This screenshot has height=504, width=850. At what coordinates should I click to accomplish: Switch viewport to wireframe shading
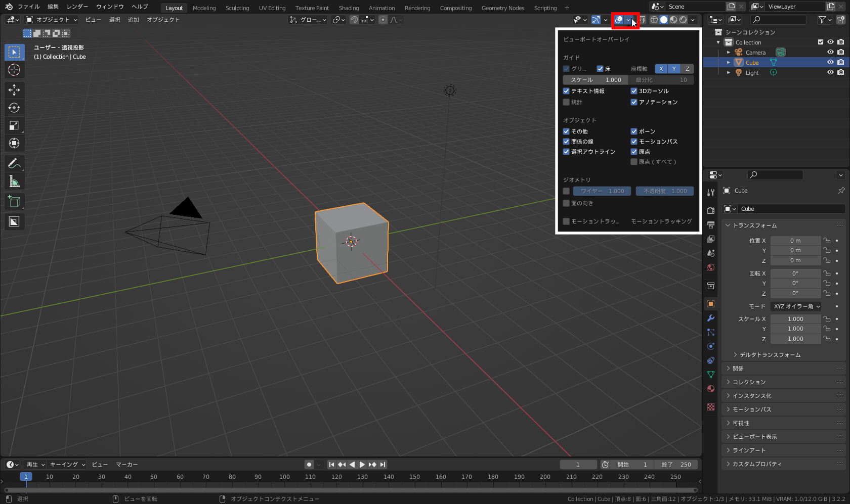pyautogui.click(x=654, y=20)
